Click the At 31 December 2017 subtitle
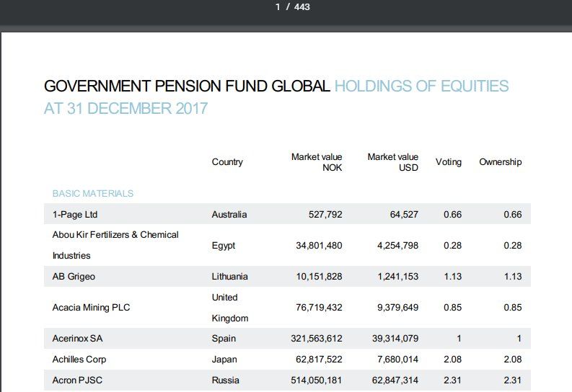The image size is (572, 392). pos(126,109)
